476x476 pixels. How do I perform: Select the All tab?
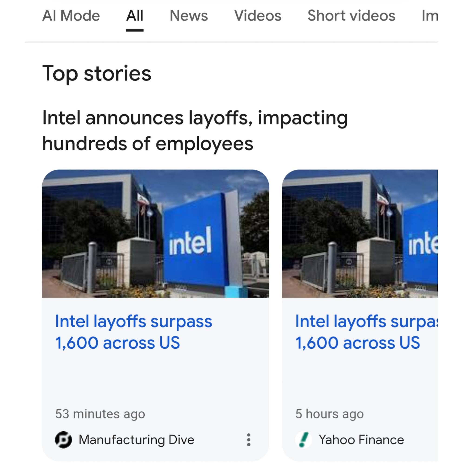click(x=135, y=16)
